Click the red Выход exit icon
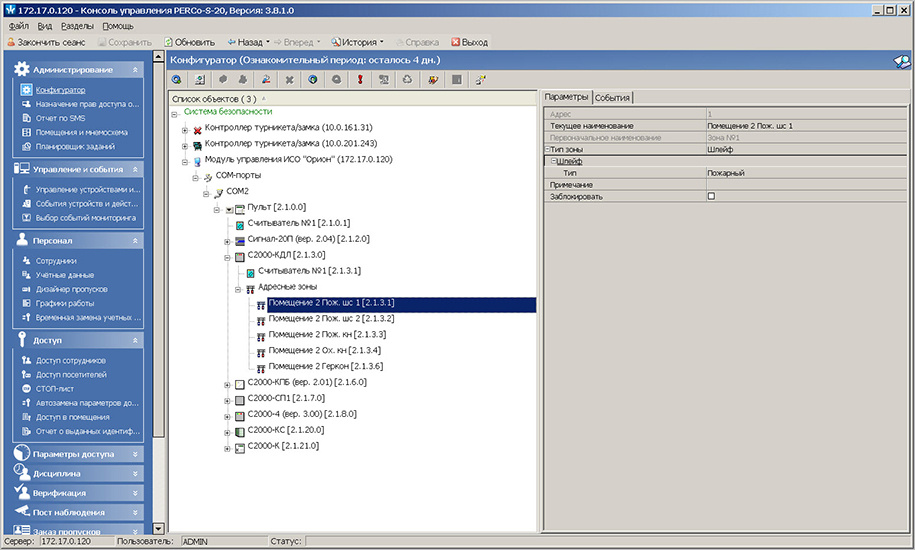The width and height of the screenshot is (915, 550). (456, 43)
